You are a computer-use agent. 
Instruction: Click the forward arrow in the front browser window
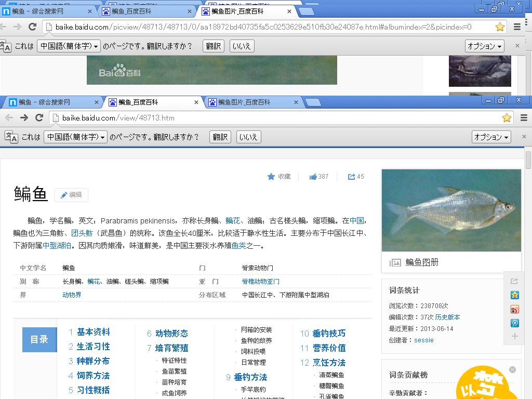point(24,118)
